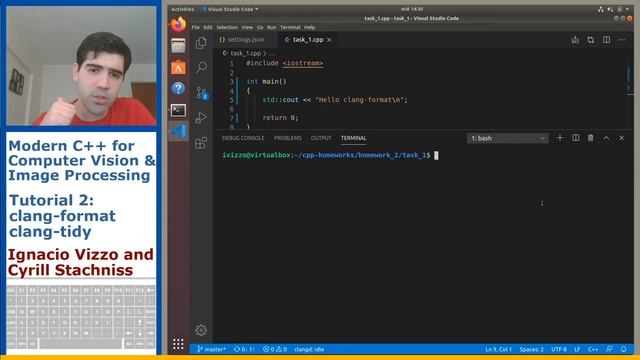Split the terminal panel
This screenshot has width=640, height=360.
point(576,138)
